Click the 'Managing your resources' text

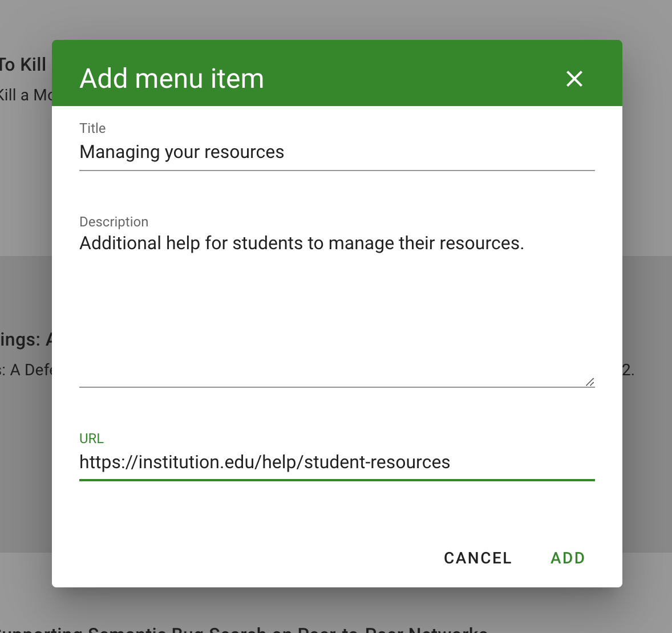[181, 152]
